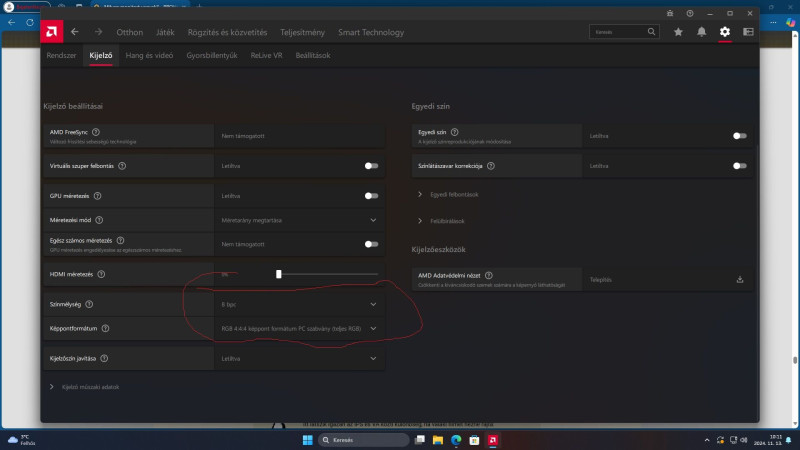
Task: Switch to Rendszer tab
Action: [61, 55]
